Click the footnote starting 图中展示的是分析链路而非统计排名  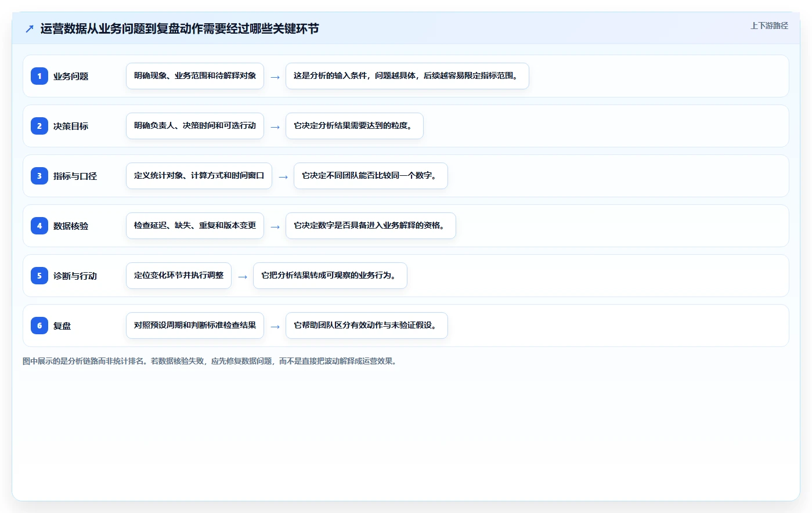click(x=211, y=361)
